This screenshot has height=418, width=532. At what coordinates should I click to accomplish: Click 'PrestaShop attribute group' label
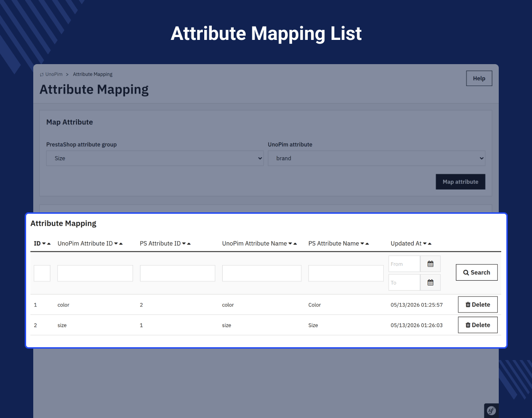[81, 144]
